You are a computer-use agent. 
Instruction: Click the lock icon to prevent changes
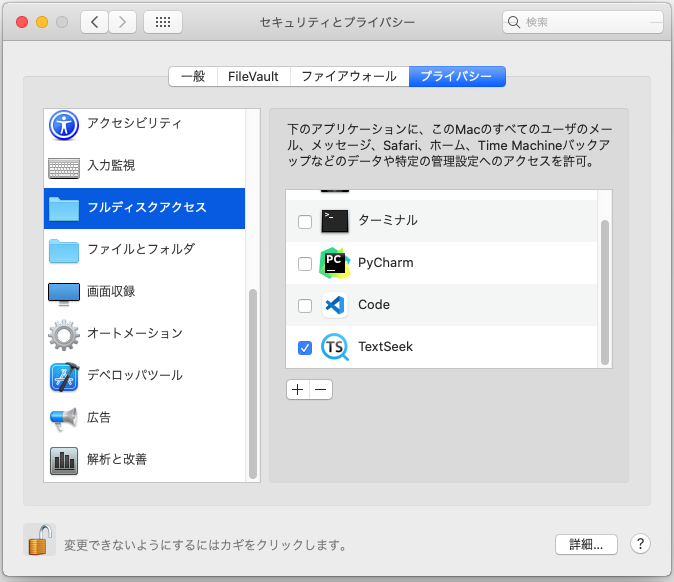tap(39, 541)
